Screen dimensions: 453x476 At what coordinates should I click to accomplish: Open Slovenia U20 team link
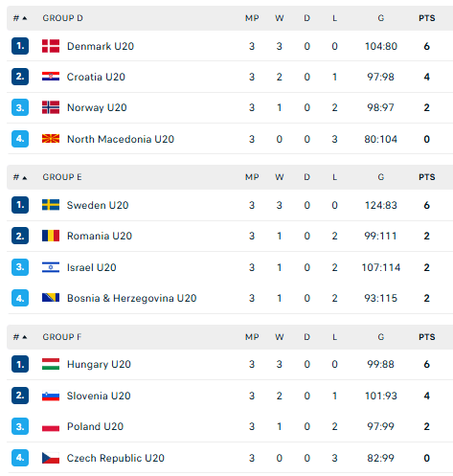click(x=99, y=396)
